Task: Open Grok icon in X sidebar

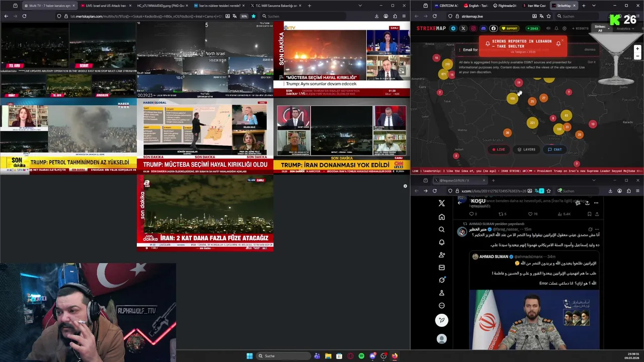Action: 442,280
